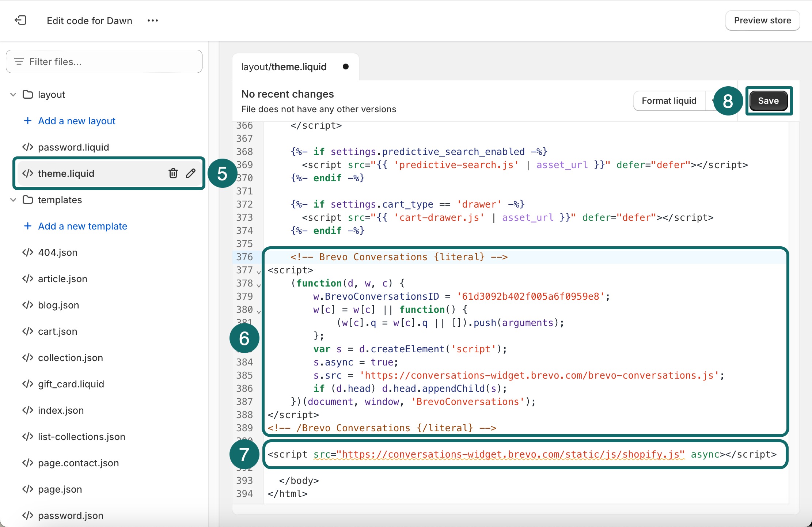Click the predictive-search.js script line
812x527 pixels.
(x=525, y=165)
